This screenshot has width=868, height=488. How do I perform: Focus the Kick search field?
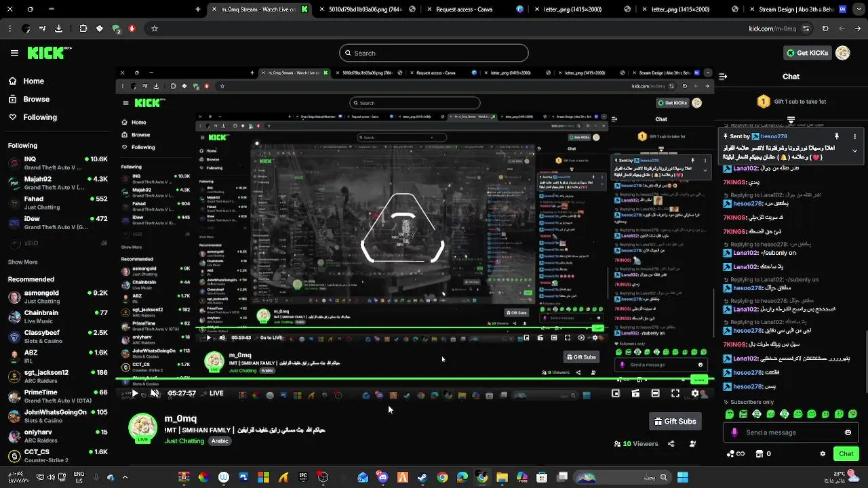[x=434, y=53]
